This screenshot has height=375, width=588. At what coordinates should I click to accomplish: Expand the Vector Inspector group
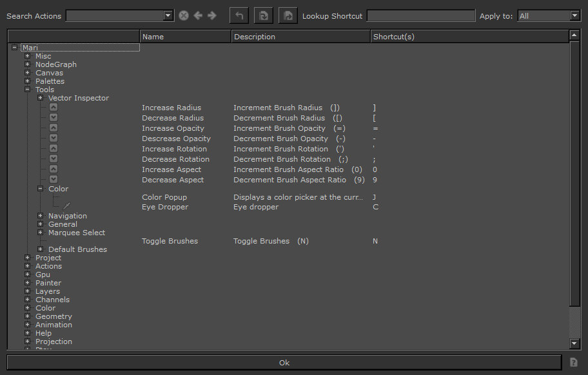click(41, 98)
